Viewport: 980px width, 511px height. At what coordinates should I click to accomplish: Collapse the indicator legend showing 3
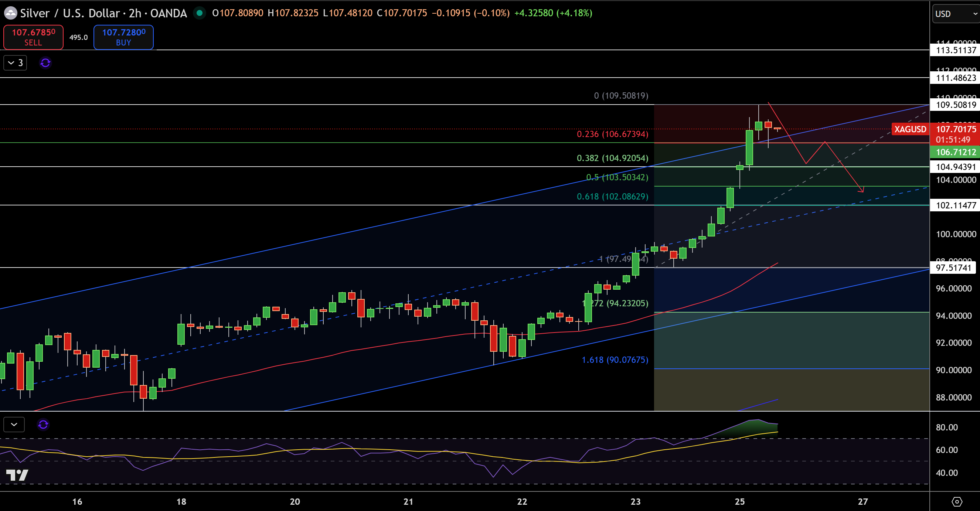pyautogui.click(x=15, y=63)
